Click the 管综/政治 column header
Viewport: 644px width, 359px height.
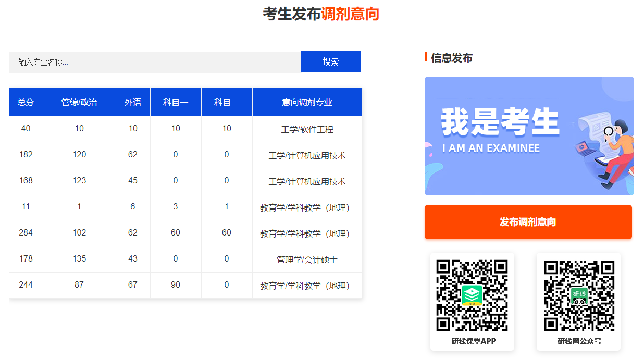click(x=79, y=102)
